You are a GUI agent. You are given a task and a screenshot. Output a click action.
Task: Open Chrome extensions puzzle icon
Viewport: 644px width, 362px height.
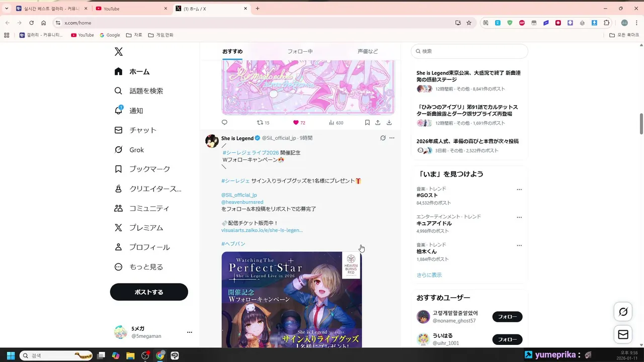(606, 23)
